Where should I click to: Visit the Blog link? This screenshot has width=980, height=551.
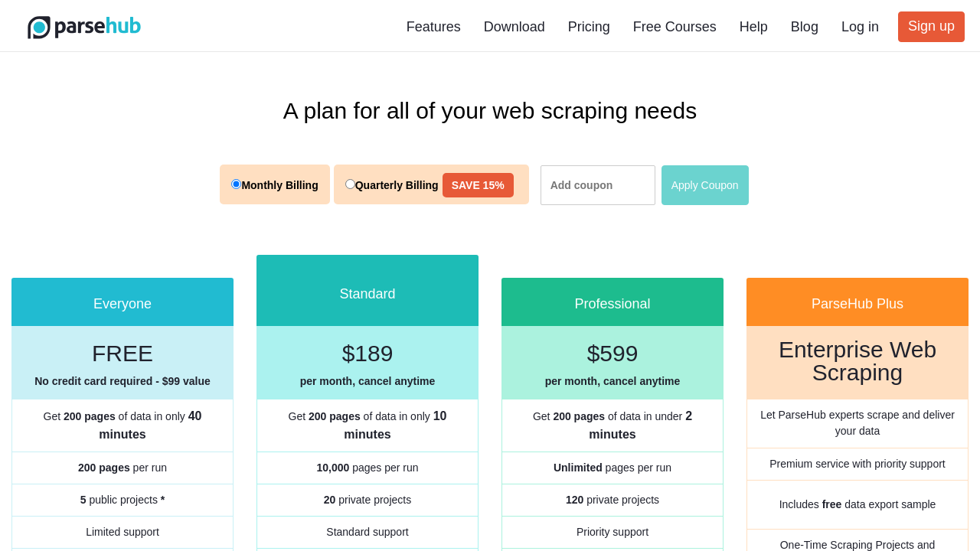click(804, 27)
